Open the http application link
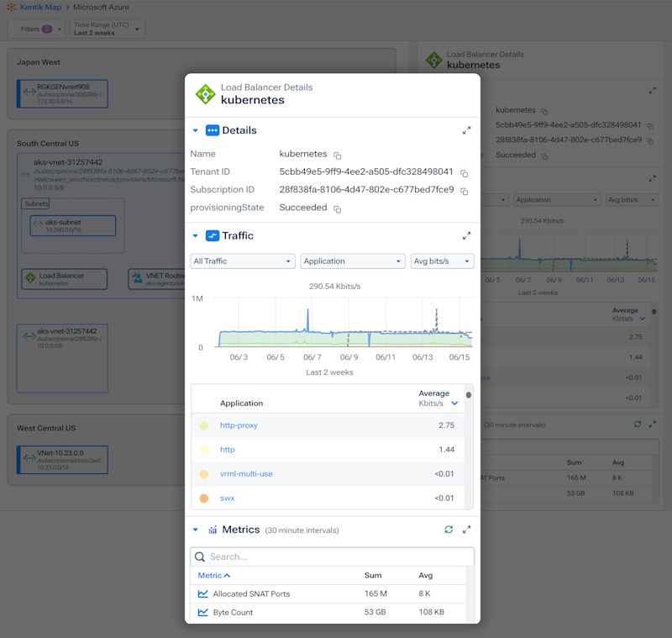This screenshot has width=672, height=638. tap(228, 450)
